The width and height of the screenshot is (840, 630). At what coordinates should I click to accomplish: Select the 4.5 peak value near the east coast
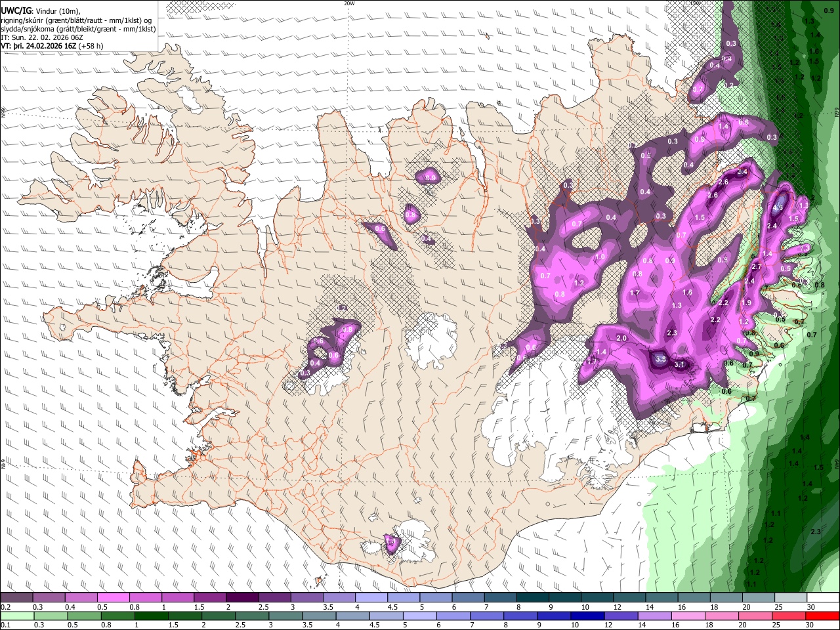[x=778, y=207]
